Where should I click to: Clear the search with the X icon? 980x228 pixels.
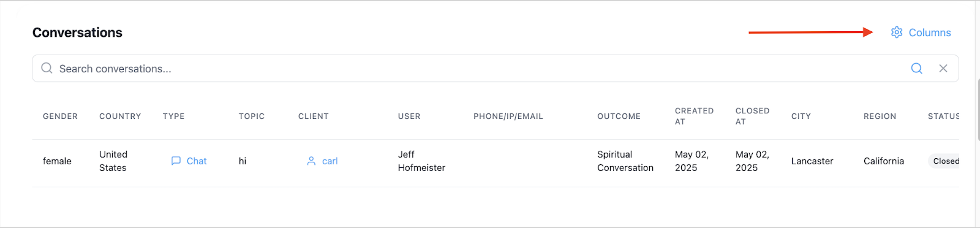tap(943, 69)
